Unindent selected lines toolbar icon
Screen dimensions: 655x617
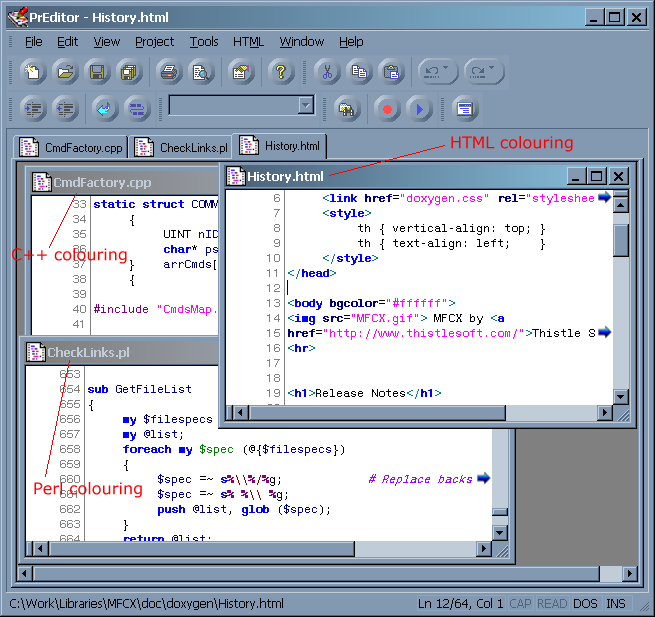pyautogui.click(x=66, y=109)
